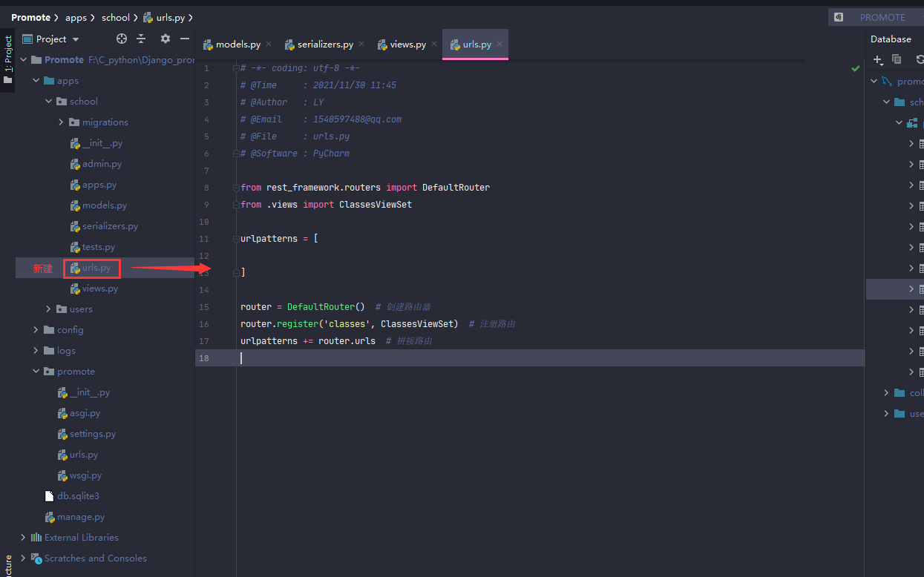Image resolution: width=924 pixels, height=577 pixels.
Task: Click the locate-in-project crosshair icon
Action: tap(122, 39)
